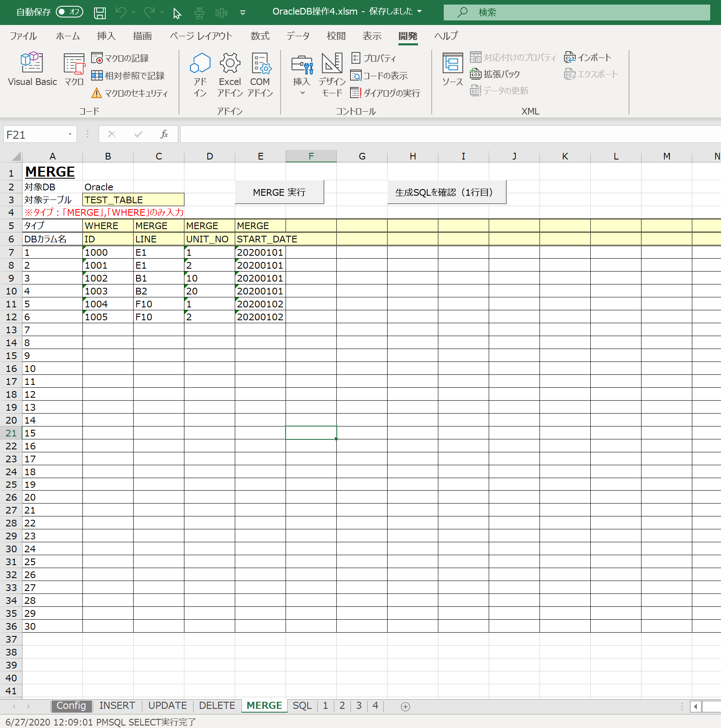721x728 pixels.
Task: Open the ファイル tab
Action: (x=23, y=36)
